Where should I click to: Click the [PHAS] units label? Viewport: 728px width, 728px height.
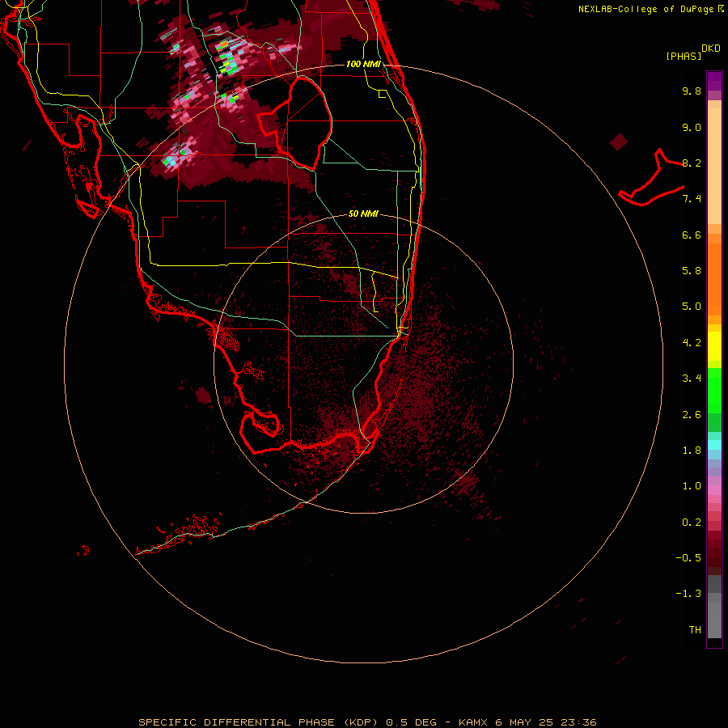[x=684, y=56]
